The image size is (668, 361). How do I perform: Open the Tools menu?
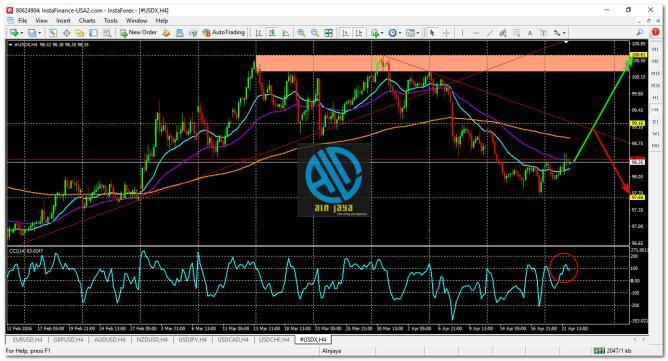[111, 20]
